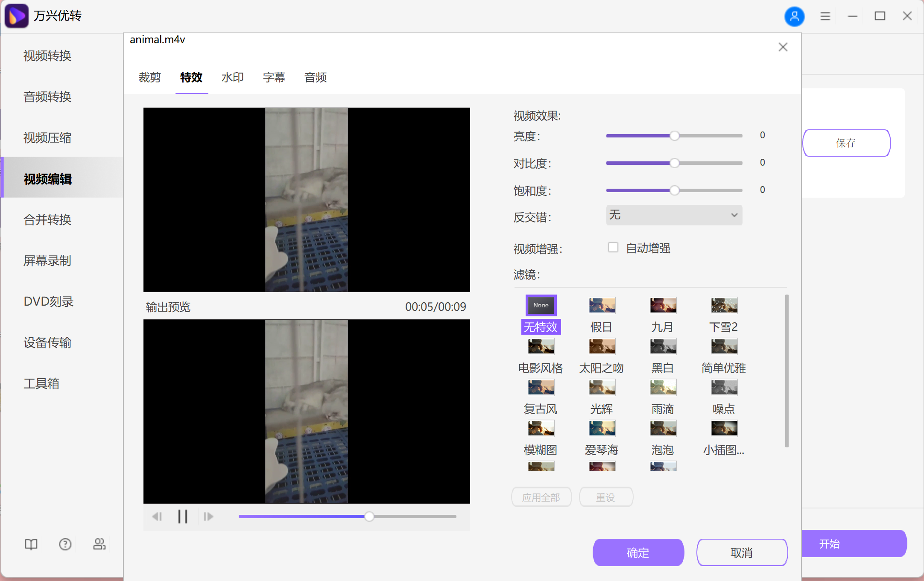Select the 黑白 black-and-white filter thumbnail
Screen dimensions: 924x581
(x=663, y=346)
